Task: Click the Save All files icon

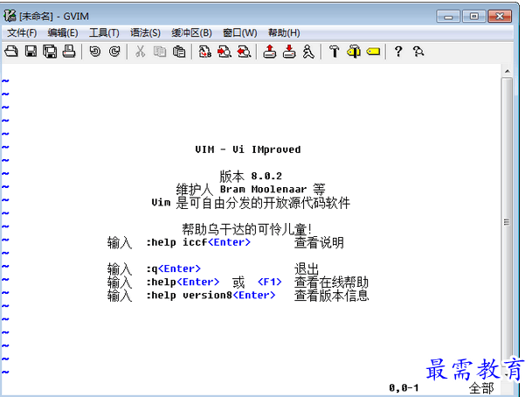Action: tap(50, 52)
